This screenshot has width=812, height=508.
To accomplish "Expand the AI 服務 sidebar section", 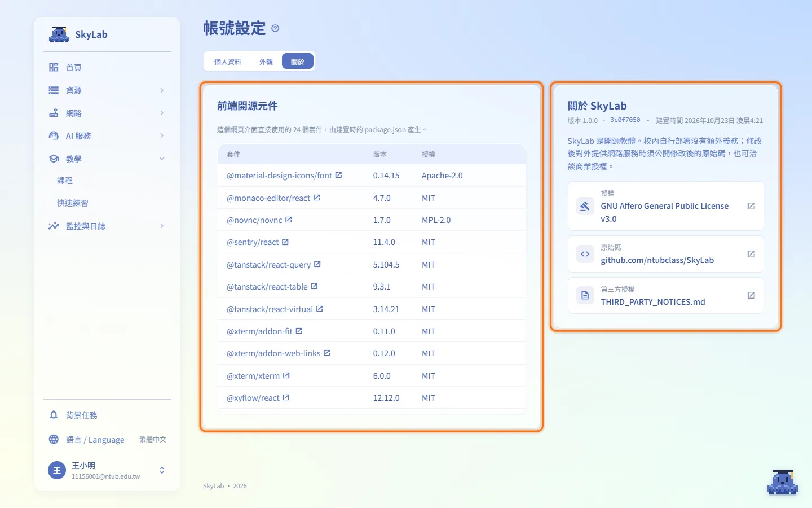I will (107, 135).
